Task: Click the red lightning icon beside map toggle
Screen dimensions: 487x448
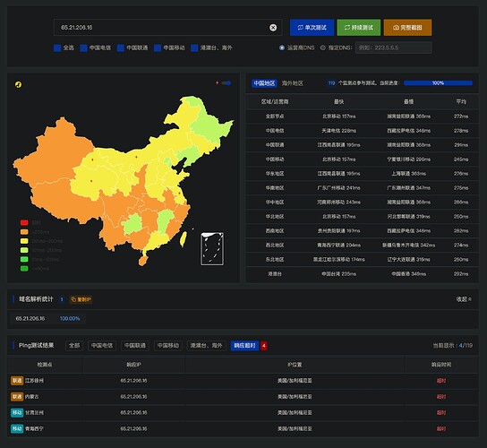Action: click(218, 83)
